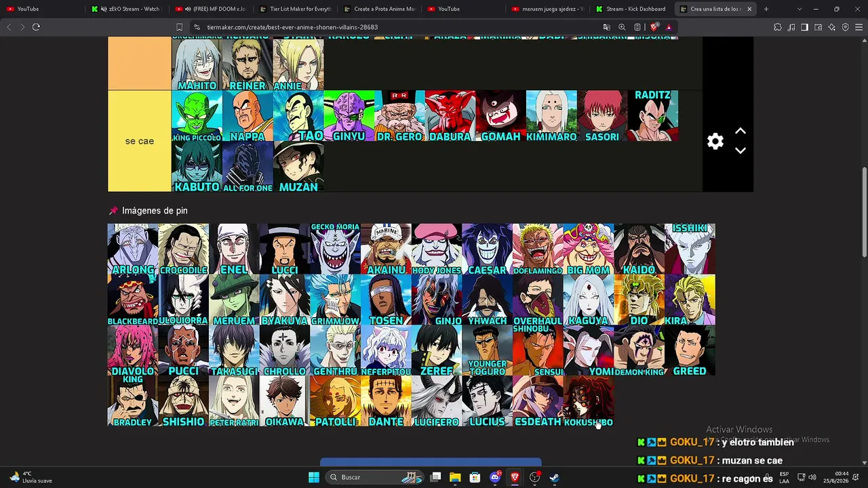Open File Explorer from the taskbar
The width and height of the screenshot is (868, 488).
pyautogui.click(x=455, y=477)
